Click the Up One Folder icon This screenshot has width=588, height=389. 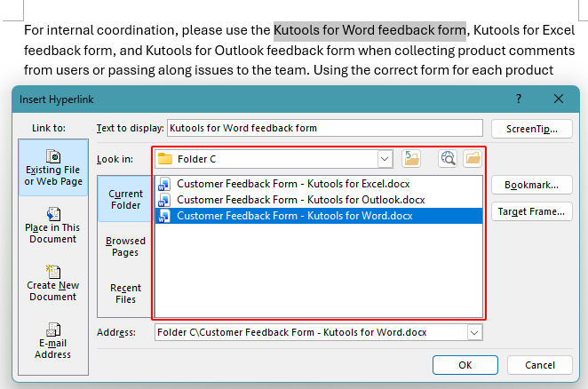pos(411,159)
